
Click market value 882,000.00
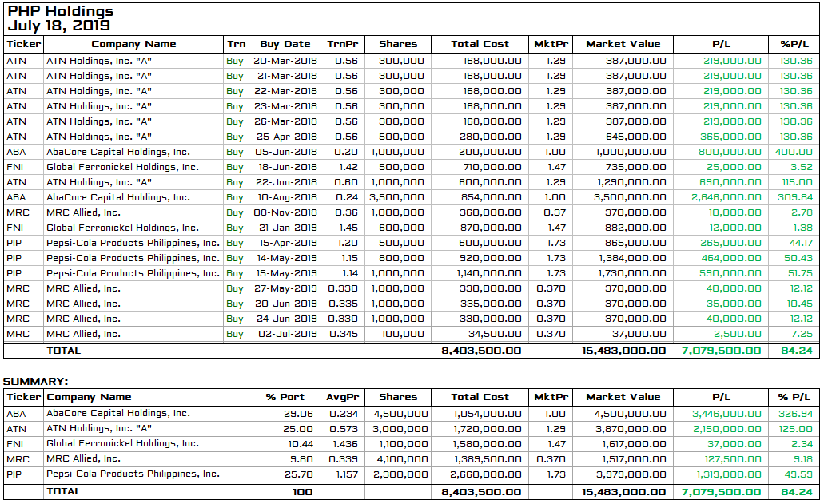635,228
